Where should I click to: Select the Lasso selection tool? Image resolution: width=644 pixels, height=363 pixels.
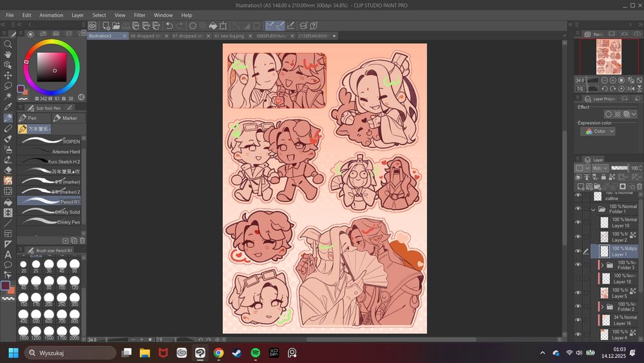(8, 86)
